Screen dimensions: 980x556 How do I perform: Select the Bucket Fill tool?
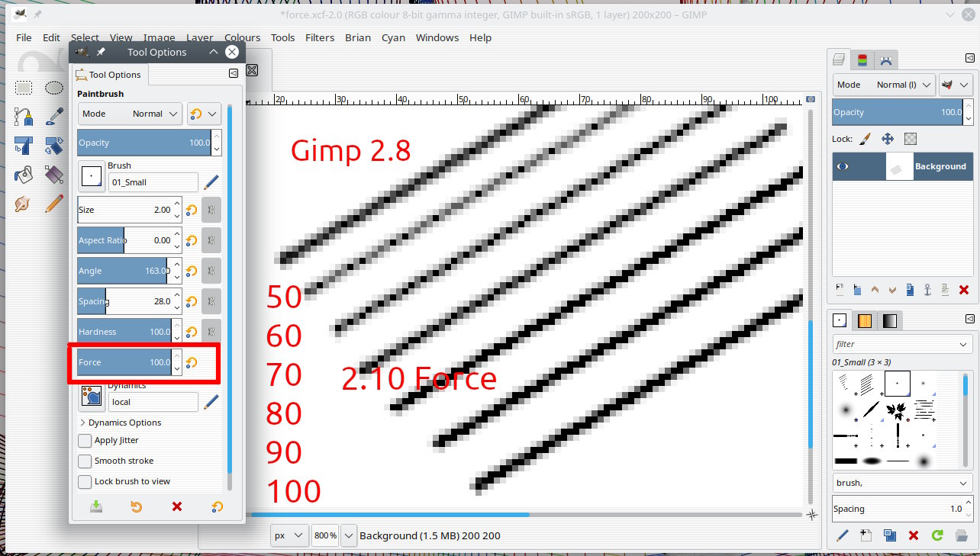tap(24, 175)
